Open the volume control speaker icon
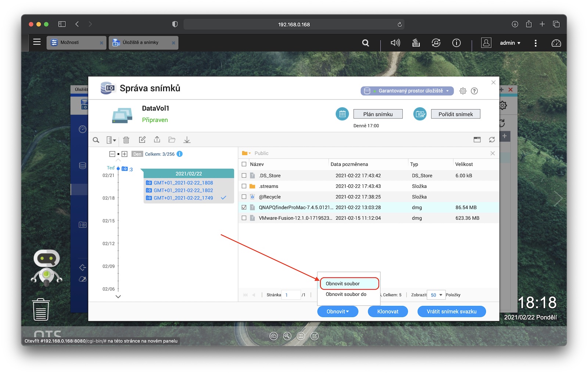The height and width of the screenshot is (374, 588). coord(395,43)
